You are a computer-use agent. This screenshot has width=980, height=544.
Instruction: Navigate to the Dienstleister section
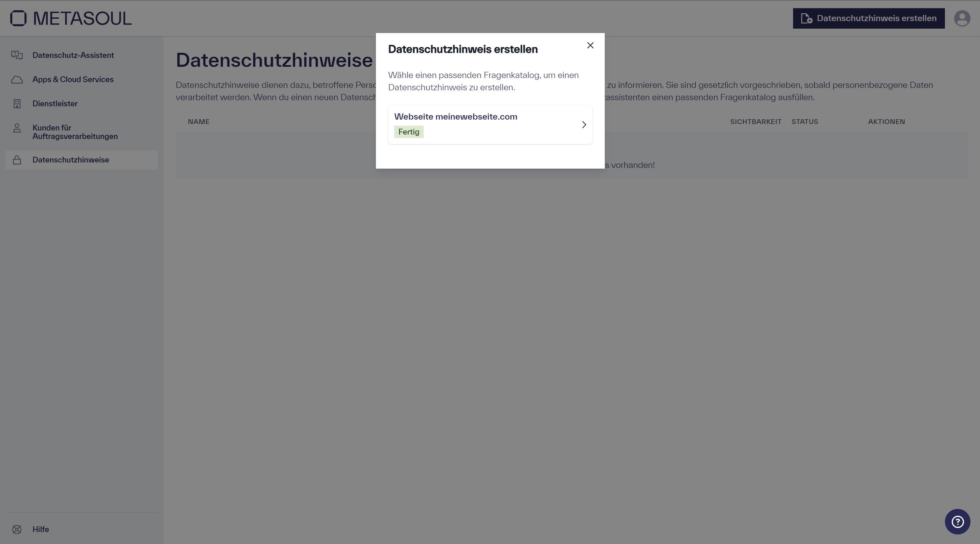[x=55, y=103]
